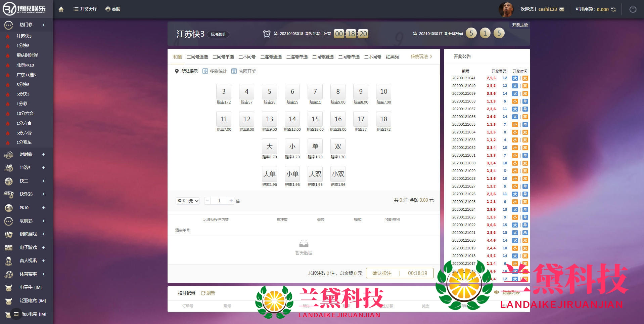
Task: Select the number 10 bet ball
Action: [x=383, y=91]
